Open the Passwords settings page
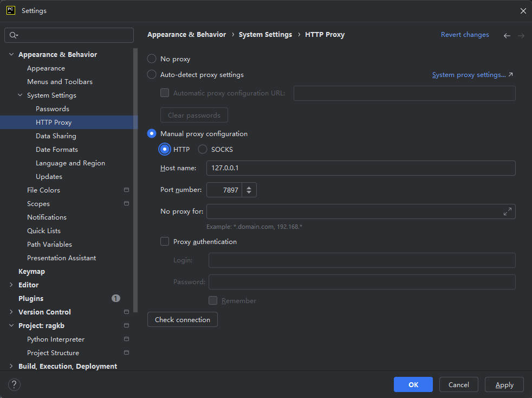 pos(52,108)
